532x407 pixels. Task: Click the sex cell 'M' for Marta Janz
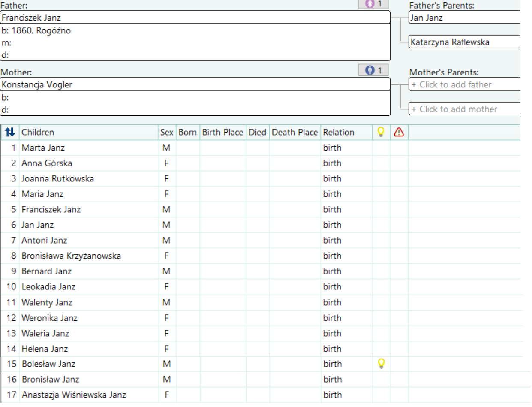[167, 148]
